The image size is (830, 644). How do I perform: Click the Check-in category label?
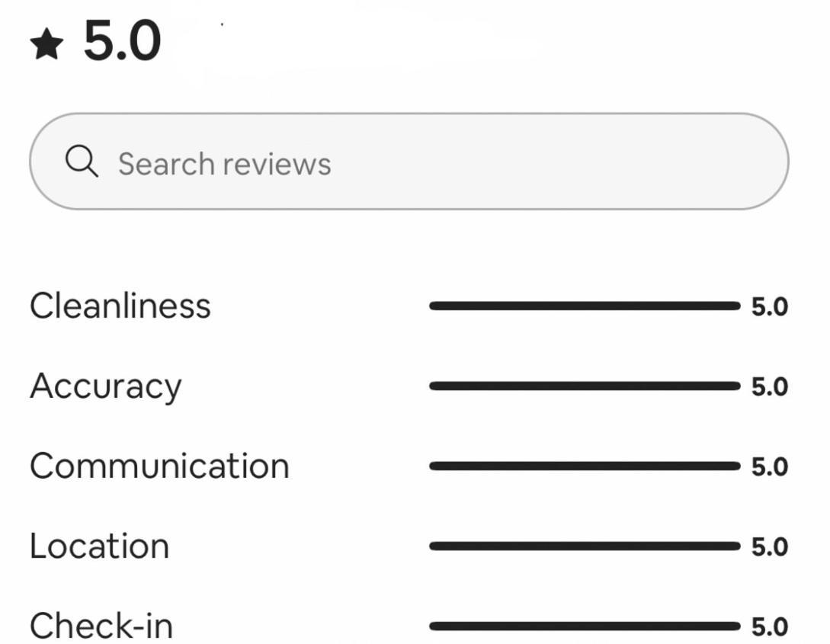coord(101,626)
